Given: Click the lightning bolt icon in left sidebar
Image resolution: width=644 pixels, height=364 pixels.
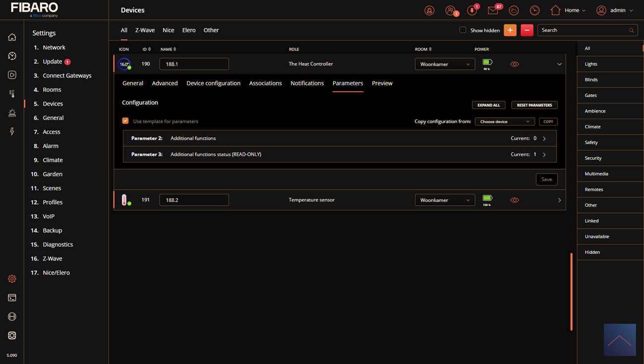Looking at the screenshot, I should coord(12,131).
